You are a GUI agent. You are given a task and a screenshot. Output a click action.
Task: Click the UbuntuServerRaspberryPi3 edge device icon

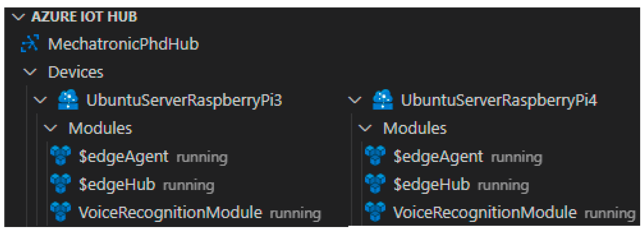click(x=68, y=100)
